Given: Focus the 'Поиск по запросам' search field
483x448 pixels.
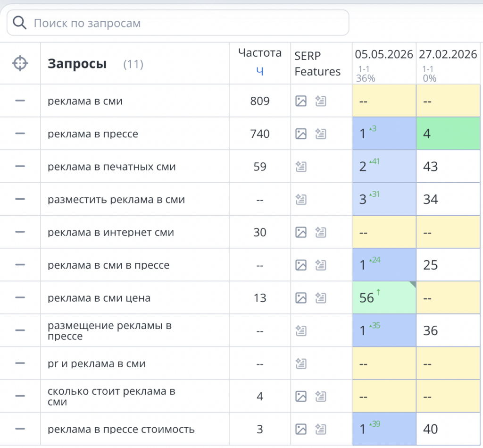Looking at the screenshot, I should (178, 23).
